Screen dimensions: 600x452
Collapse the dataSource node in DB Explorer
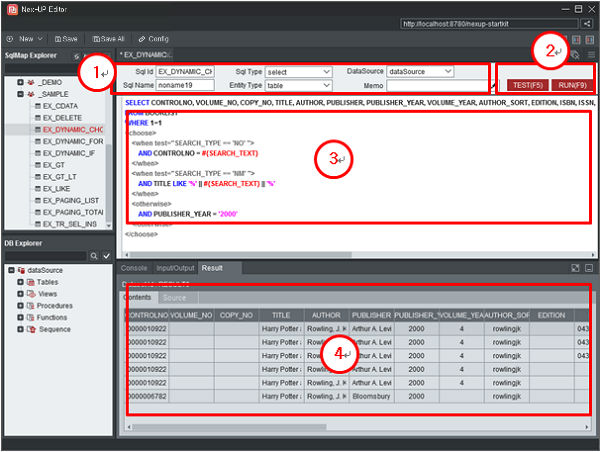(x=11, y=270)
